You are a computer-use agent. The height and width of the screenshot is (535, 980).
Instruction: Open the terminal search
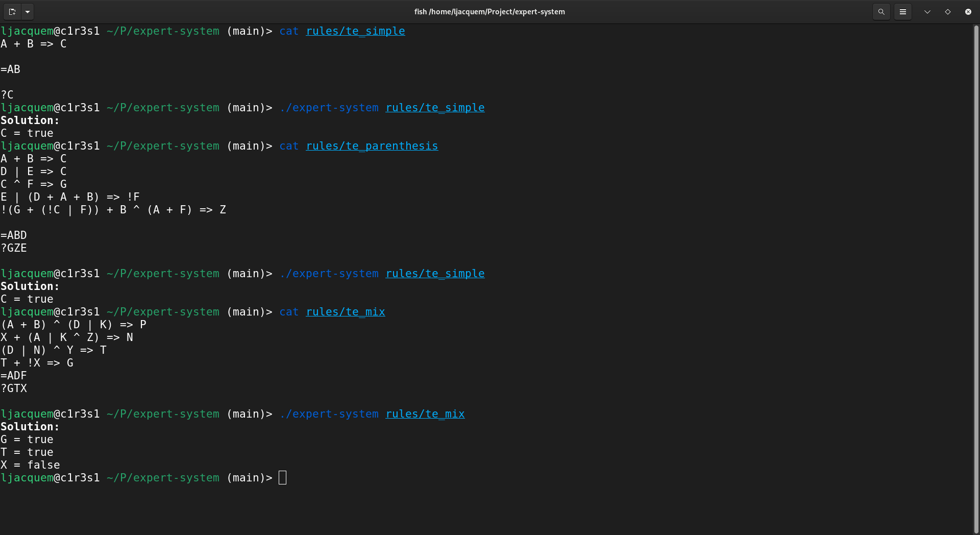pyautogui.click(x=881, y=11)
